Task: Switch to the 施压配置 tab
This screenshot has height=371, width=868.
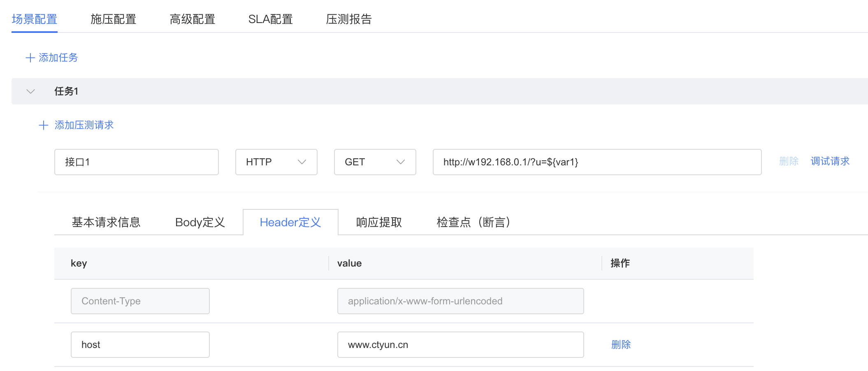Action: (x=113, y=19)
